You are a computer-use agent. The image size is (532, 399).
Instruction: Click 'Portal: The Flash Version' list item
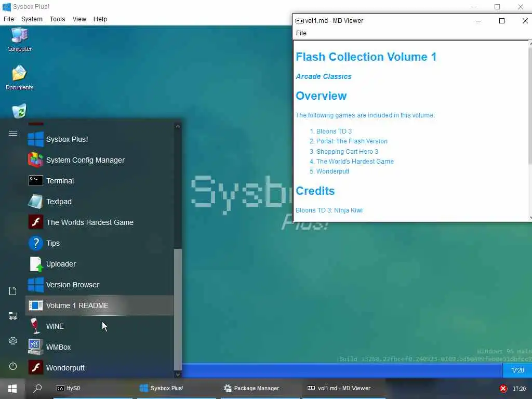(x=352, y=141)
